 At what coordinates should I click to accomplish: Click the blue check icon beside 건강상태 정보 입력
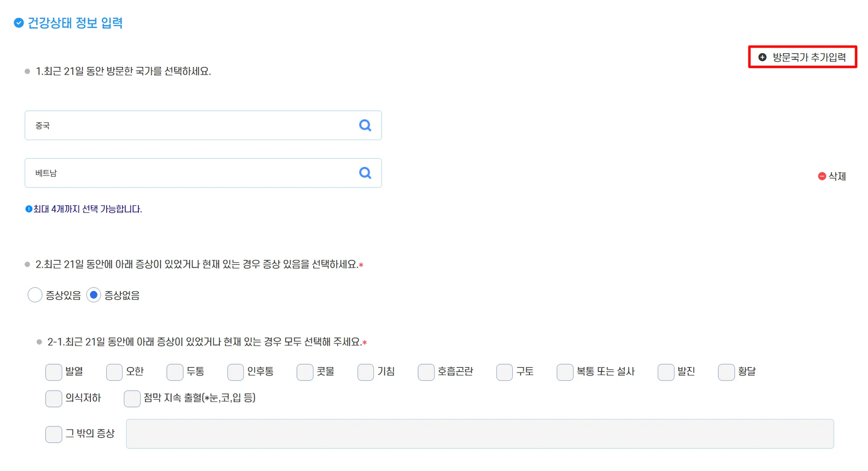pyautogui.click(x=19, y=23)
